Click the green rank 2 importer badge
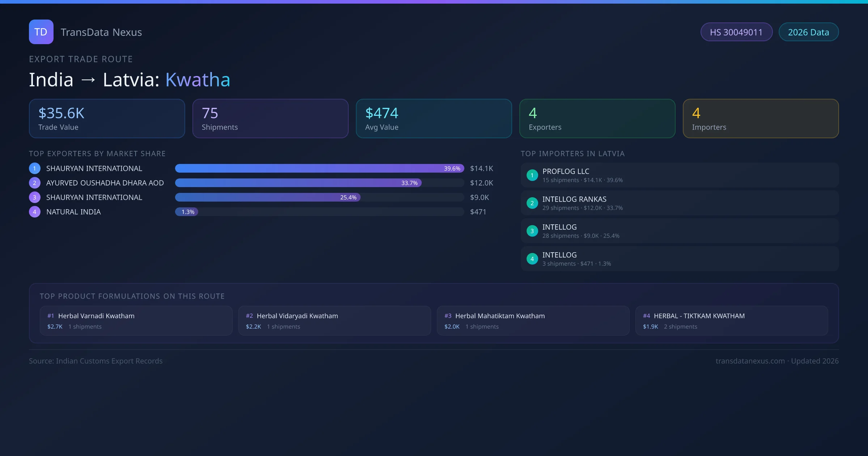 [532, 203]
